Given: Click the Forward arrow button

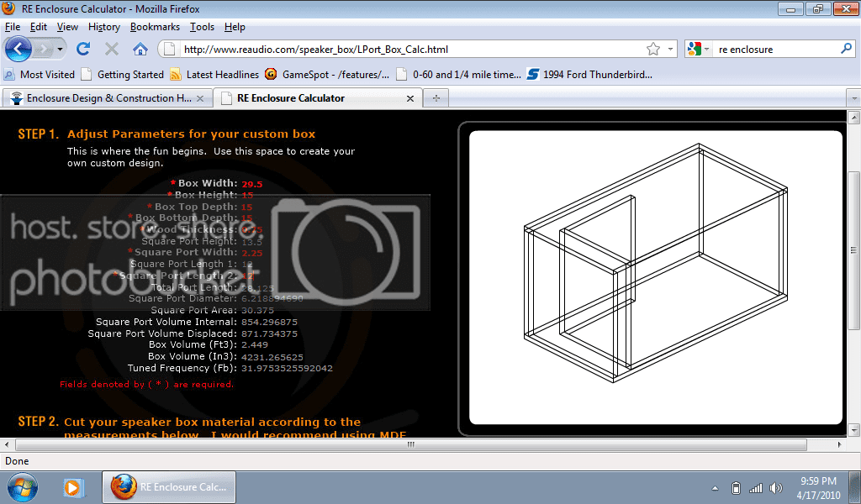Looking at the screenshot, I should tap(43, 50).
